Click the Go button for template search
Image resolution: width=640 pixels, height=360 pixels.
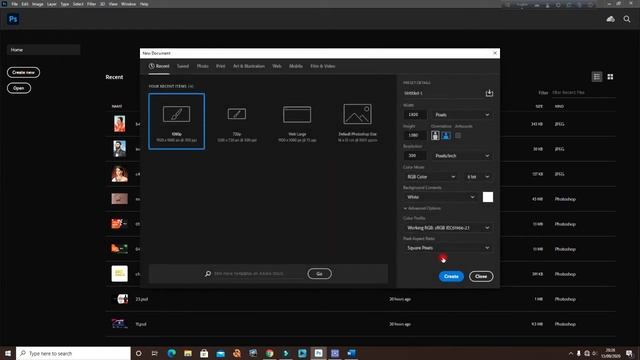point(319,273)
